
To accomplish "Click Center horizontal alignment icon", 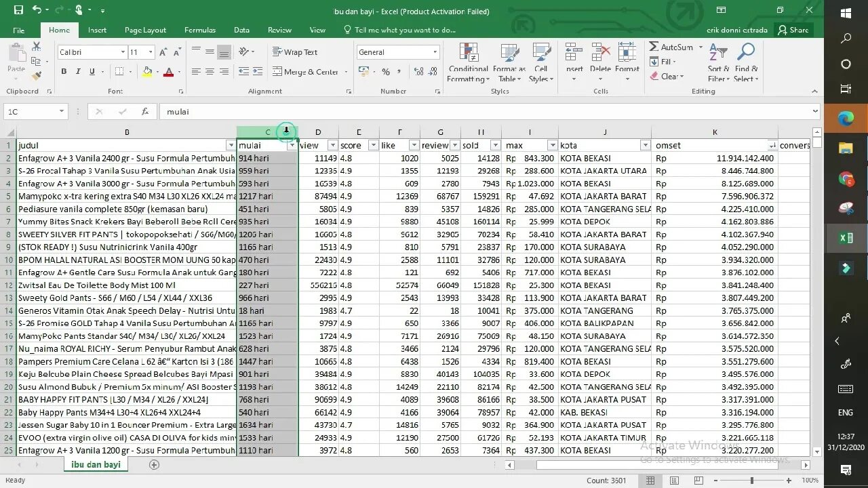I will [x=210, y=72].
